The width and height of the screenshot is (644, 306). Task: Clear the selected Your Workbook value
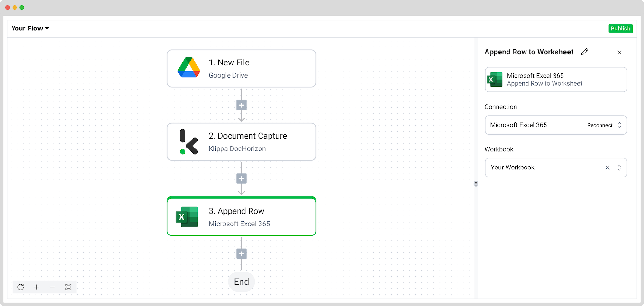pos(607,167)
